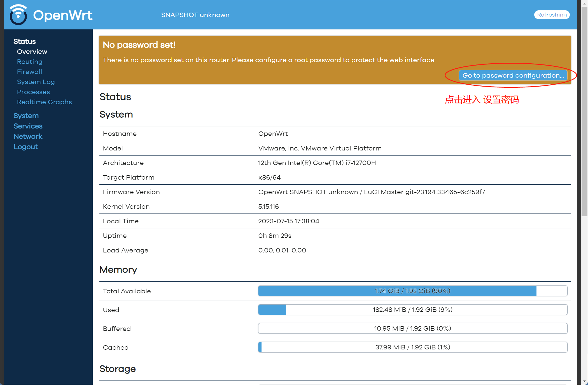Select the load average value 0.00, 0.01, 0.00
588x385 pixels.
(282, 250)
